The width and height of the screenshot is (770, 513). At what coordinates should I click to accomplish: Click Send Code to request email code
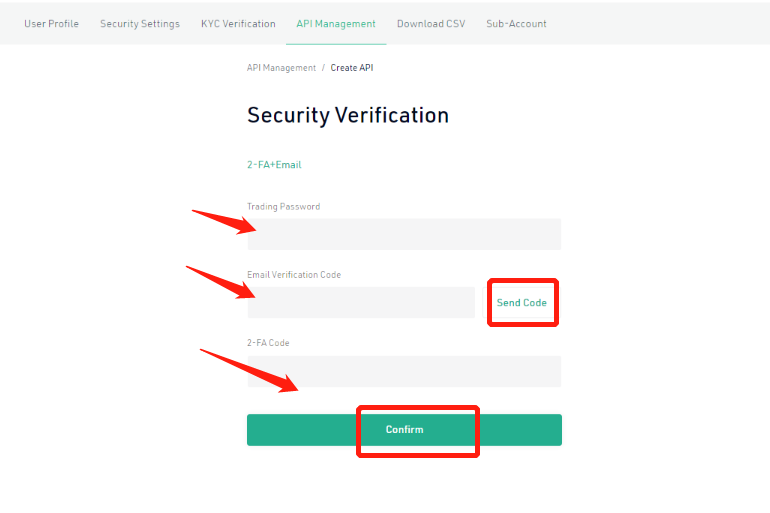[522, 303]
